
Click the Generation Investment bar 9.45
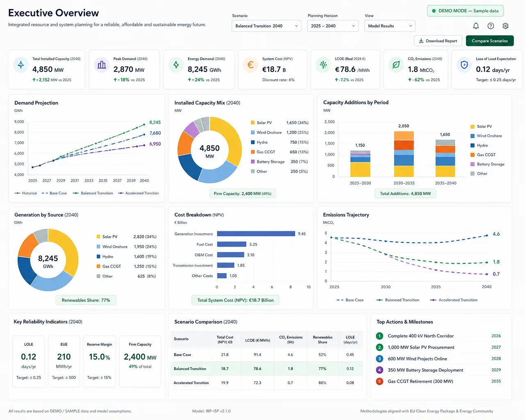point(256,234)
